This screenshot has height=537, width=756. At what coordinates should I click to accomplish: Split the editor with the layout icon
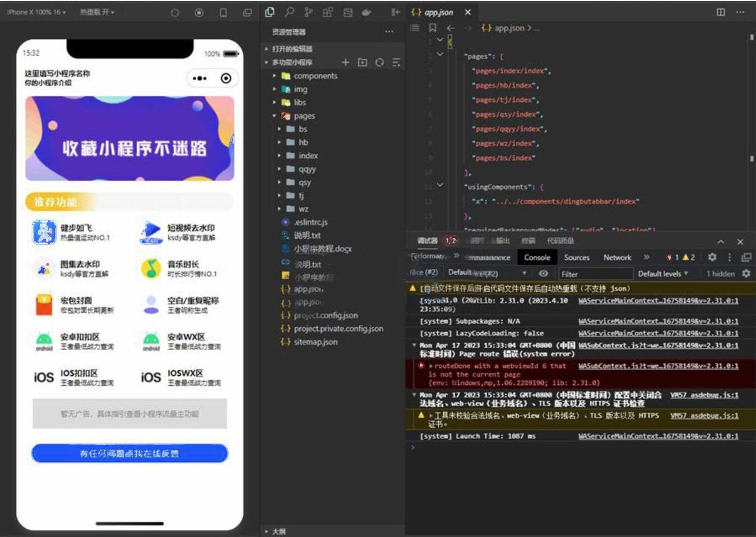pos(721,12)
